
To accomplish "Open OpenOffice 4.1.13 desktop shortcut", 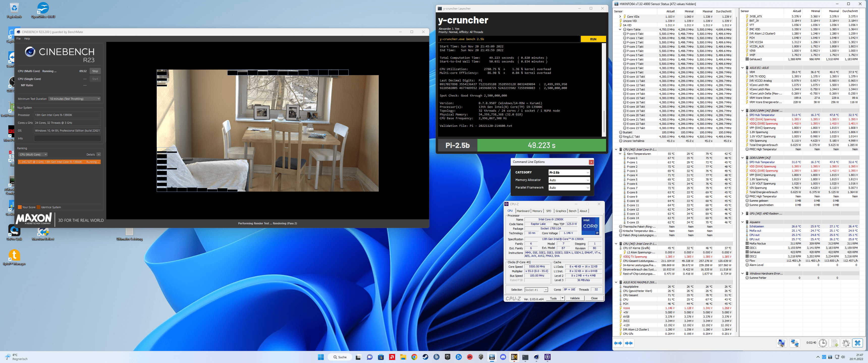I will (x=43, y=10).
